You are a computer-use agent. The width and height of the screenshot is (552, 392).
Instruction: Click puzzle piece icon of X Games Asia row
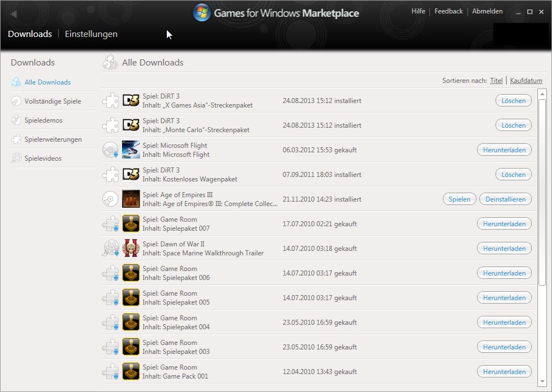point(110,100)
